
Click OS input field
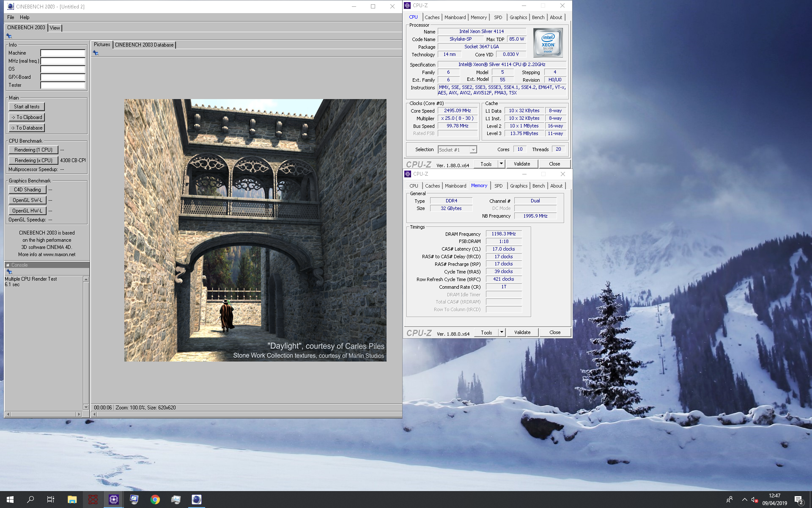63,69
